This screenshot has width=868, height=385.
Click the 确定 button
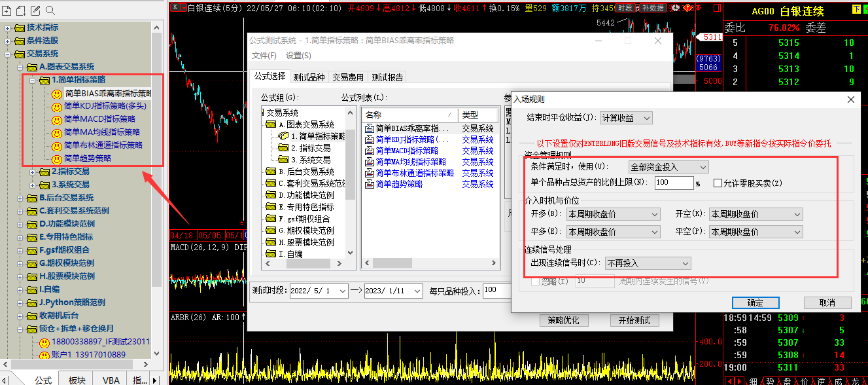(x=755, y=302)
